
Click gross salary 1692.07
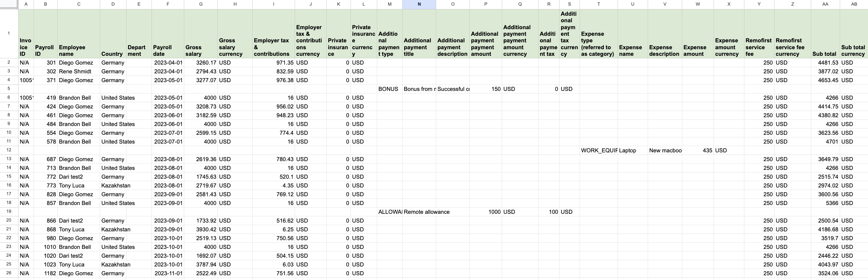coord(201,255)
